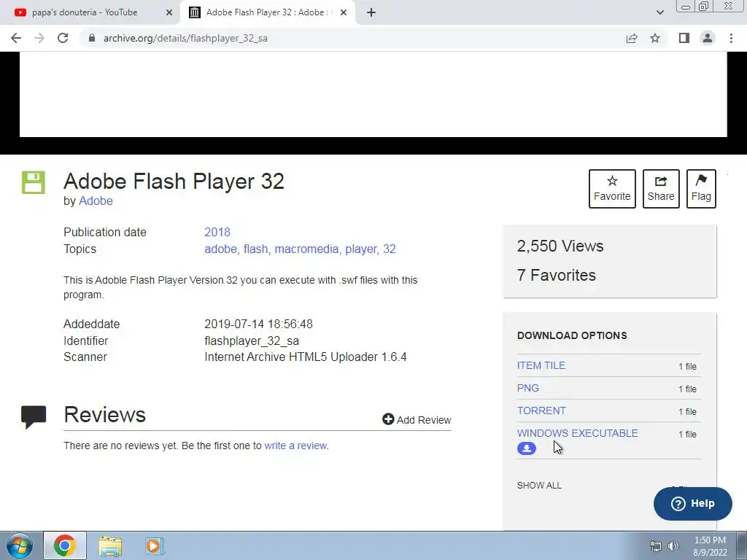Image resolution: width=747 pixels, height=560 pixels.
Task: Open the player topic link
Action: click(x=361, y=249)
